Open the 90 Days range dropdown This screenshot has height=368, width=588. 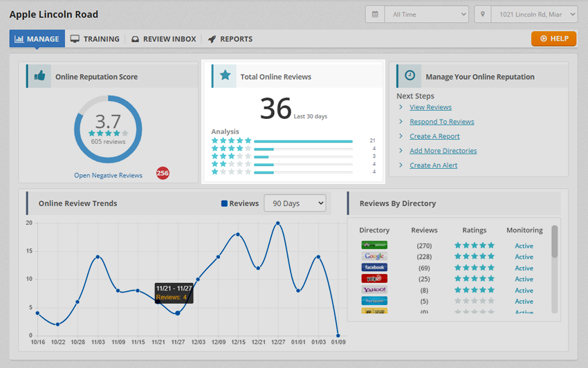[x=295, y=203]
